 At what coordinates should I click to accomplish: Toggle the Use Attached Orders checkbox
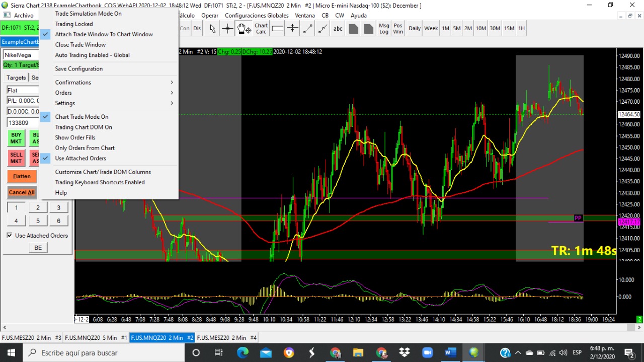pos(10,236)
